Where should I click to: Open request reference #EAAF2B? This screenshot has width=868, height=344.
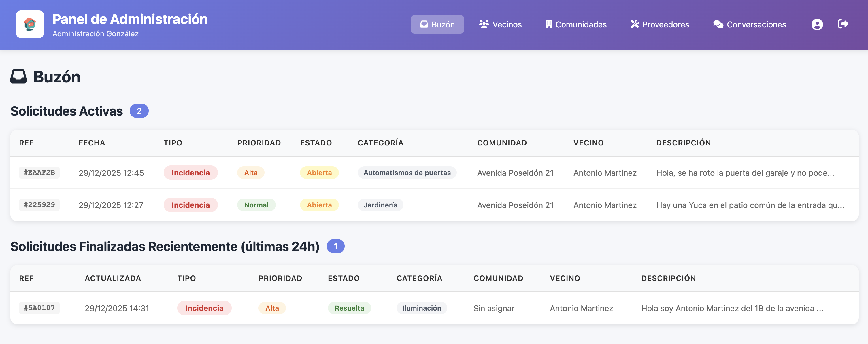point(39,173)
